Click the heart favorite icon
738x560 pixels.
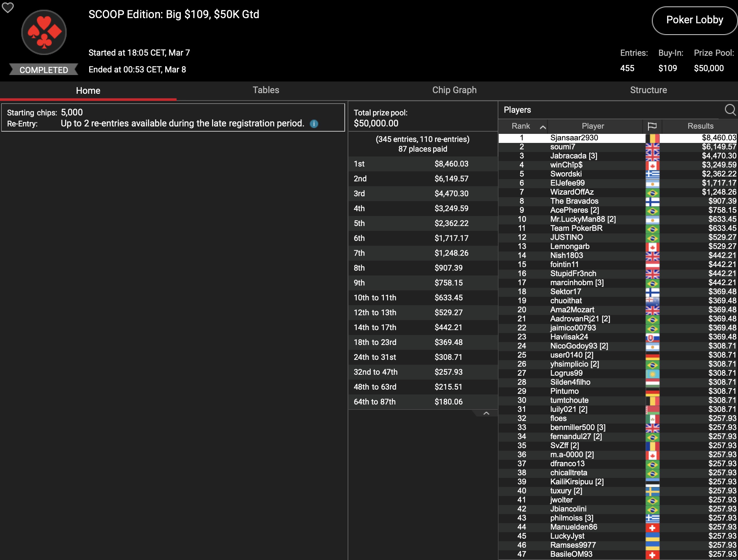8,7
